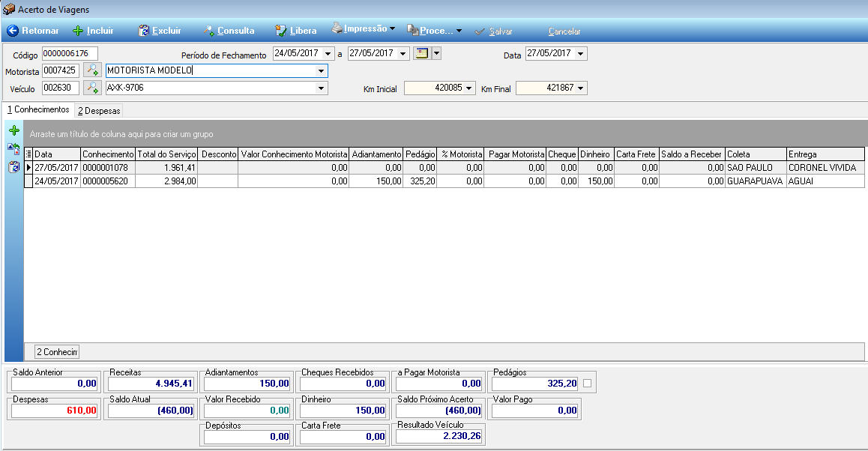The height and width of the screenshot is (451, 868).
Task: Sort by Total do Serviço column header
Action: (166, 154)
